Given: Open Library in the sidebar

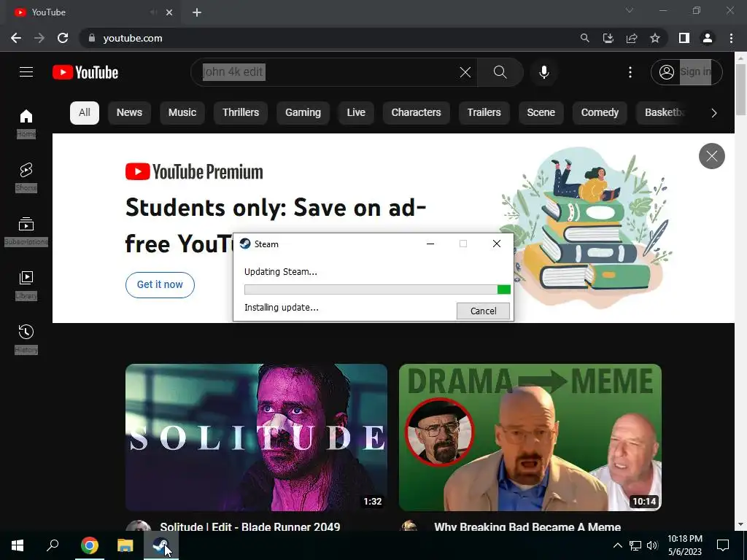Looking at the screenshot, I should (x=26, y=285).
